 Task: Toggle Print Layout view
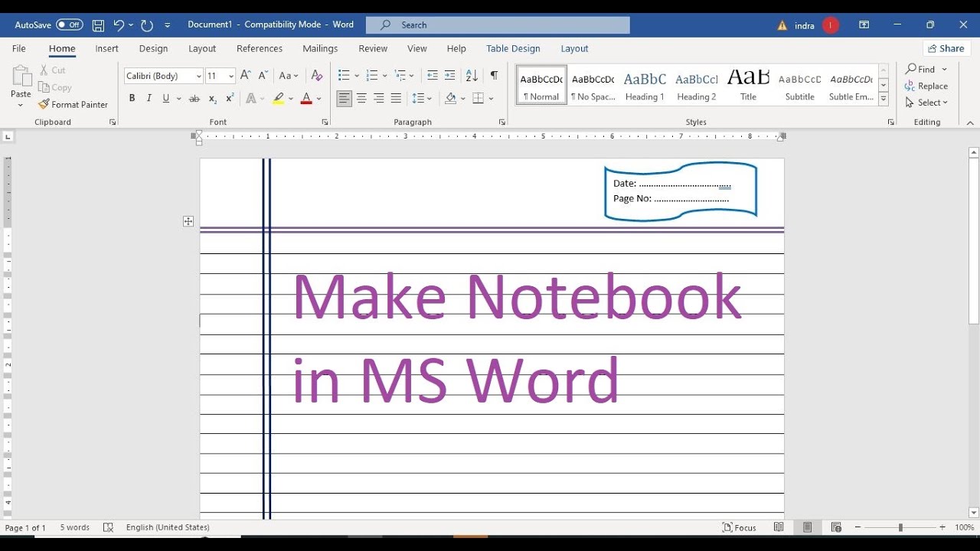click(x=807, y=527)
